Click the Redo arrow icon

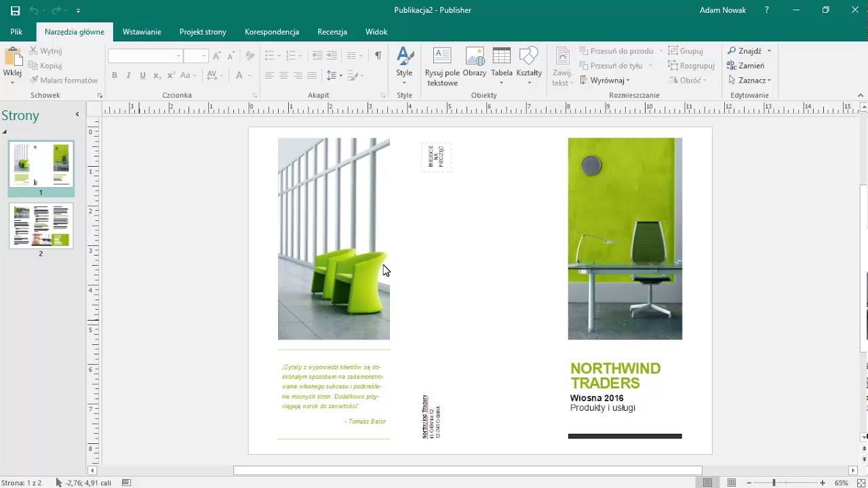(56, 11)
